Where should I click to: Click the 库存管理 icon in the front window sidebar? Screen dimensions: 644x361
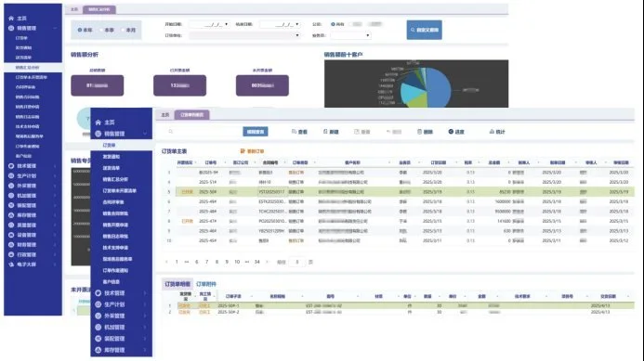(99, 350)
